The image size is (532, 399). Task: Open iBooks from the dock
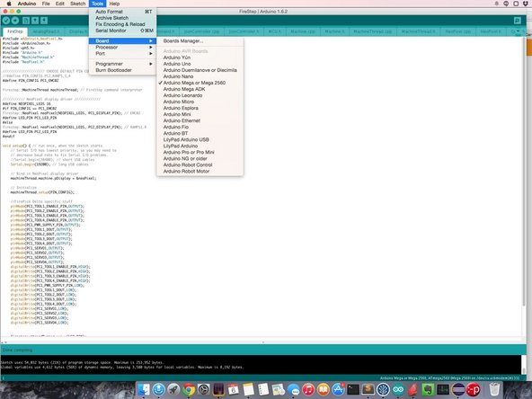point(324,389)
